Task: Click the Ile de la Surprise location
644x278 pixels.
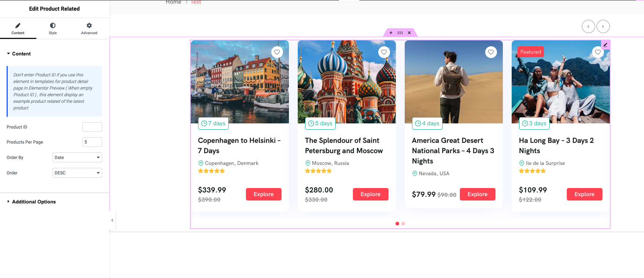Action: coord(545,163)
